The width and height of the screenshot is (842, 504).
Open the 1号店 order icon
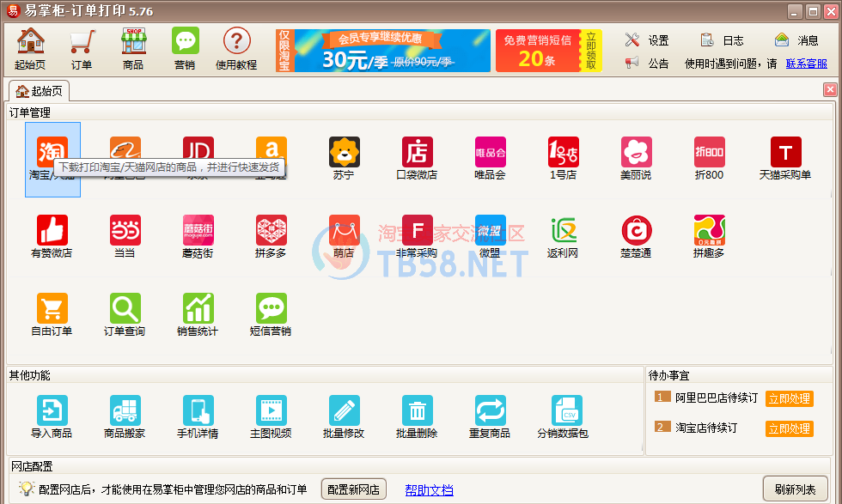click(564, 160)
